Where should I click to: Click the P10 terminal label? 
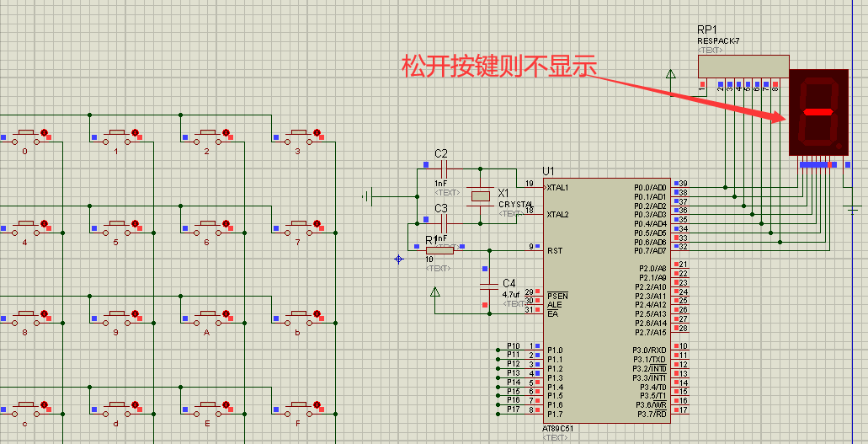pyautogui.click(x=513, y=346)
